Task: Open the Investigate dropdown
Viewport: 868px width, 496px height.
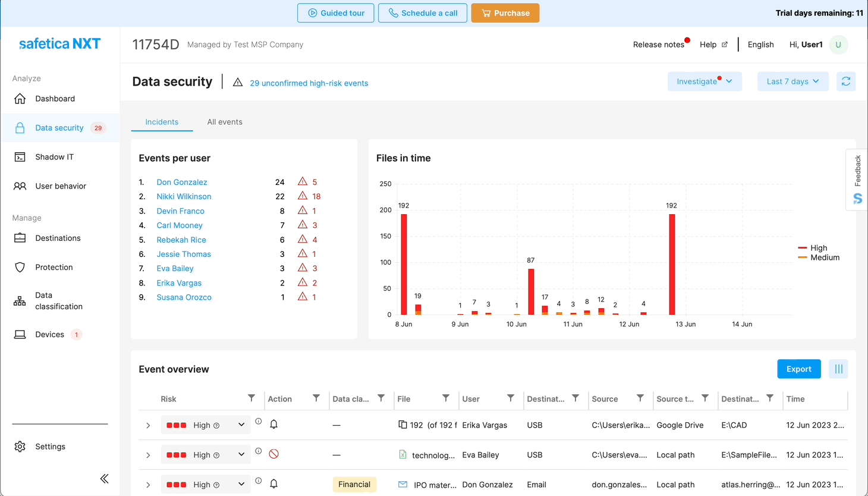Action: (704, 81)
